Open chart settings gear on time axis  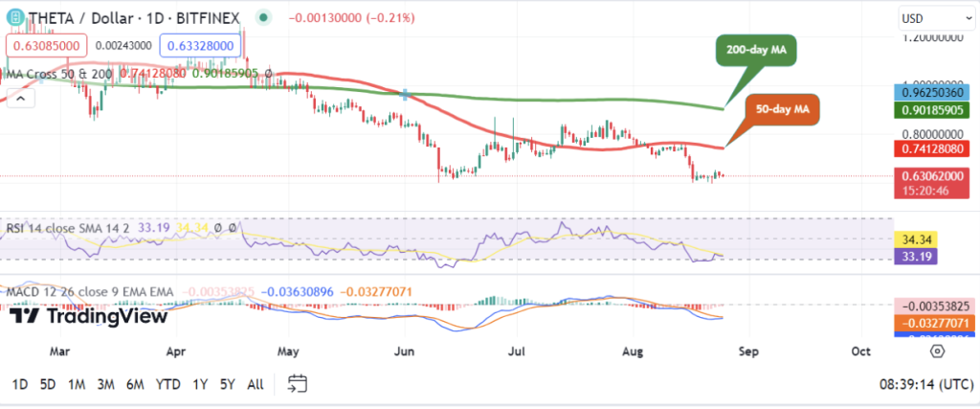coord(937,352)
